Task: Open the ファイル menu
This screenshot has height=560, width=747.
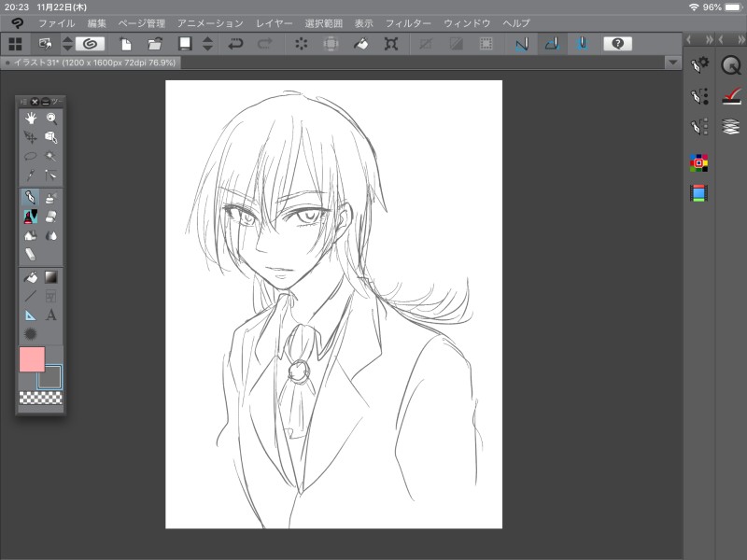Action: click(x=57, y=22)
